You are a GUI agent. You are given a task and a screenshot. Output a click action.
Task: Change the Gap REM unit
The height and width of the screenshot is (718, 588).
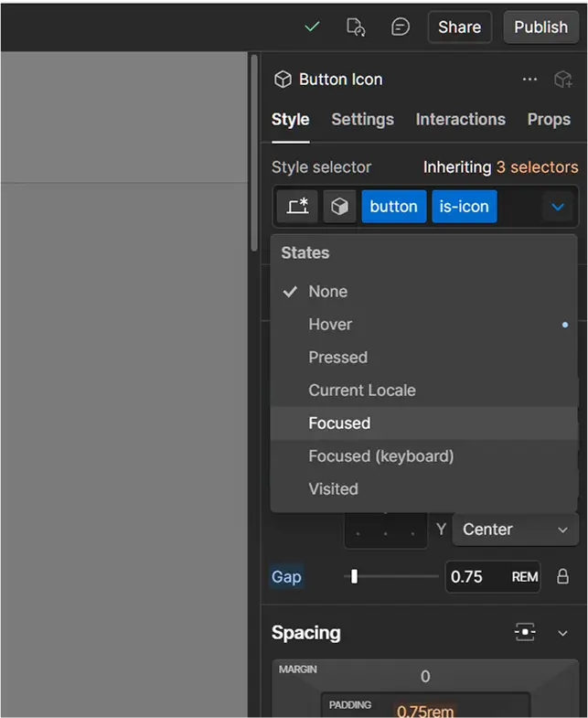524,577
